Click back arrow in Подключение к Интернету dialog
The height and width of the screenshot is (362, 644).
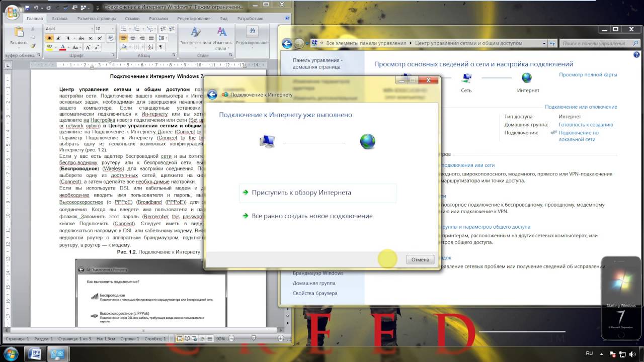pyautogui.click(x=212, y=95)
